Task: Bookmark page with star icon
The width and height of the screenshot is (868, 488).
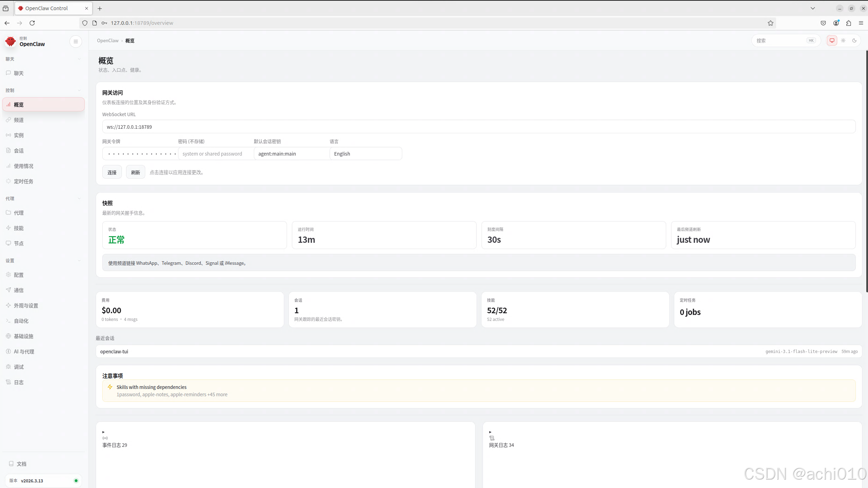Action: point(771,23)
